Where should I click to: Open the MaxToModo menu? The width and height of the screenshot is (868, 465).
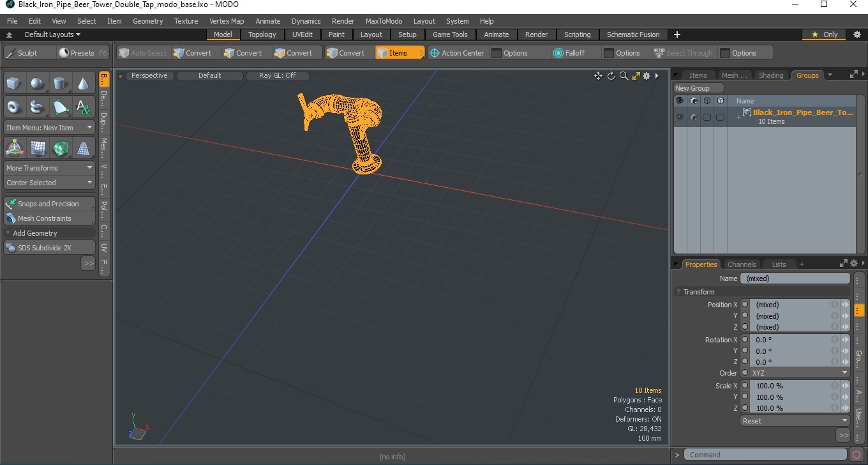384,21
